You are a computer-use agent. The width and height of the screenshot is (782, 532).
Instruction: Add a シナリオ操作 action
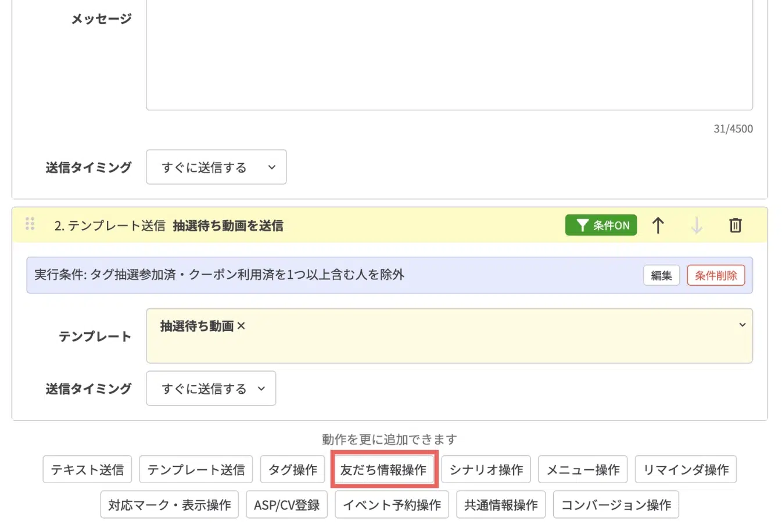click(x=486, y=469)
